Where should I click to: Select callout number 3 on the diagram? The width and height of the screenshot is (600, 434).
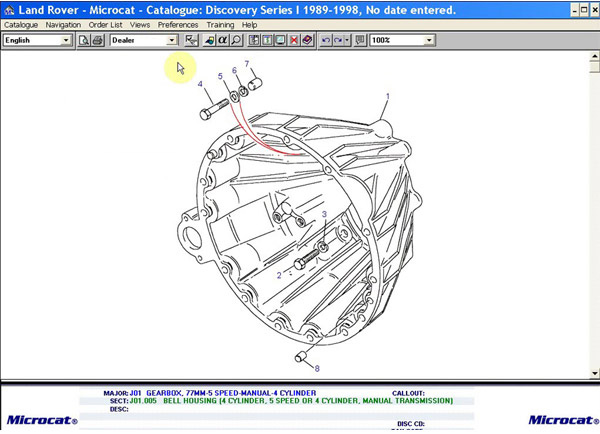(x=324, y=214)
